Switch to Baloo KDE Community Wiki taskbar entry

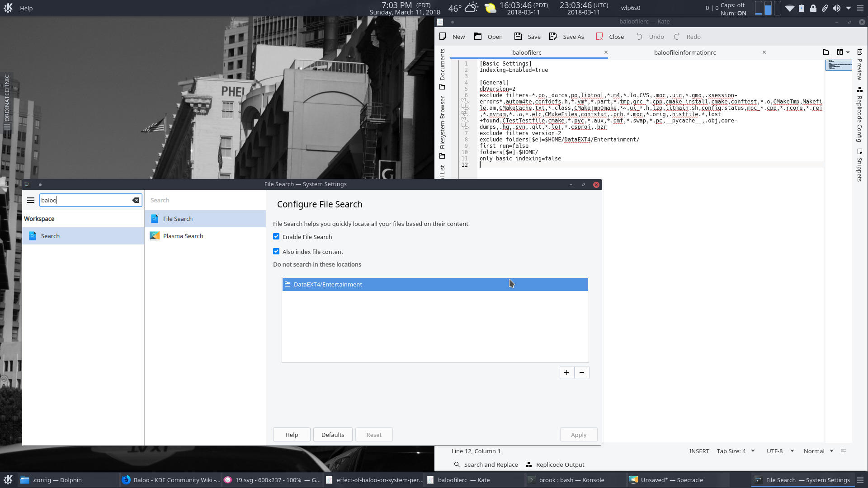(170, 480)
